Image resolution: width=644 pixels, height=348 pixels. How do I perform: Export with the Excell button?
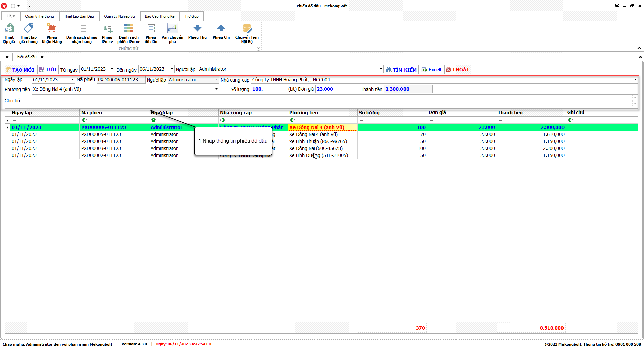click(x=432, y=70)
